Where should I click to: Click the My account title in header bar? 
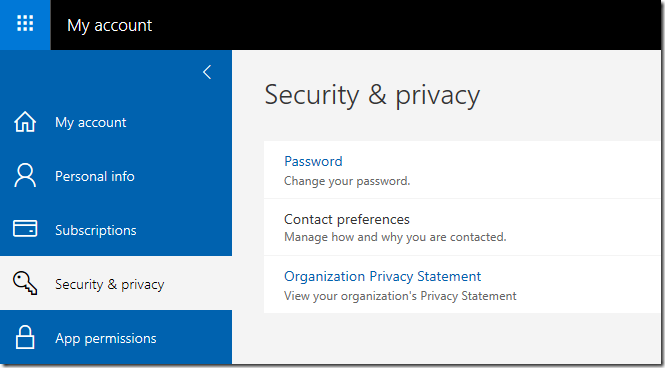click(109, 25)
